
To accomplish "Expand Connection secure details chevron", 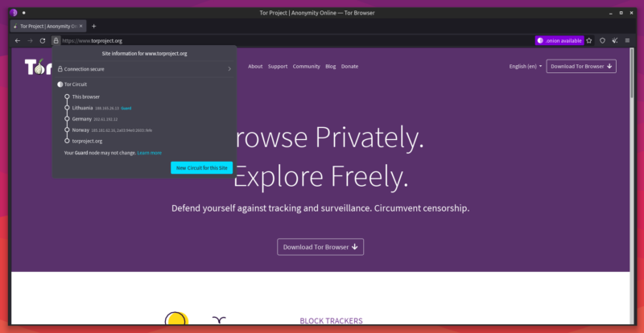I will tap(229, 69).
